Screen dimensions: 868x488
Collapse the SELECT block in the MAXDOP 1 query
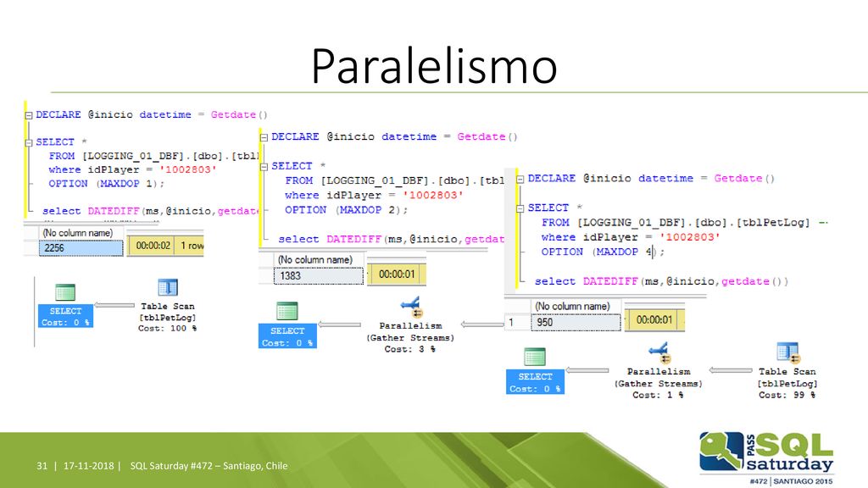pyautogui.click(x=29, y=142)
